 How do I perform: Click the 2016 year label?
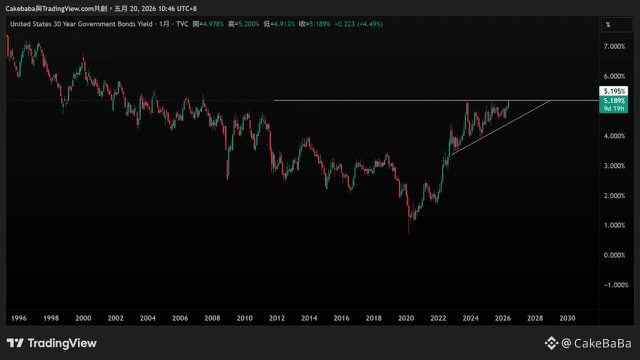tap(341, 318)
